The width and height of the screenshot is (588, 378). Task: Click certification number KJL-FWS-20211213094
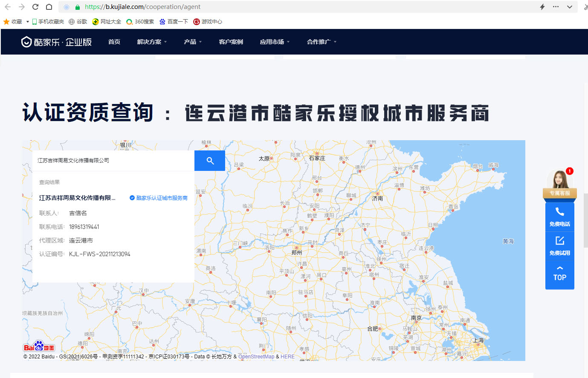tap(100, 254)
